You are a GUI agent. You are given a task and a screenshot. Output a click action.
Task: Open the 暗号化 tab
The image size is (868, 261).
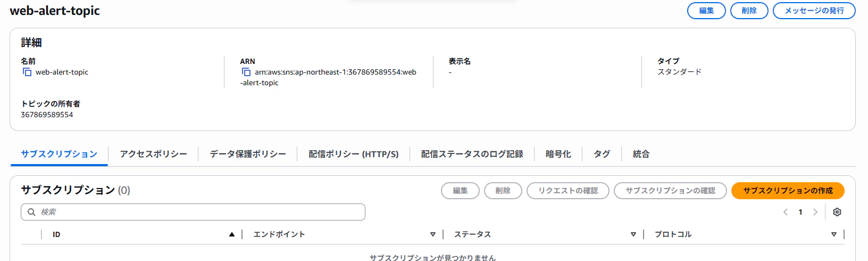click(558, 154)
